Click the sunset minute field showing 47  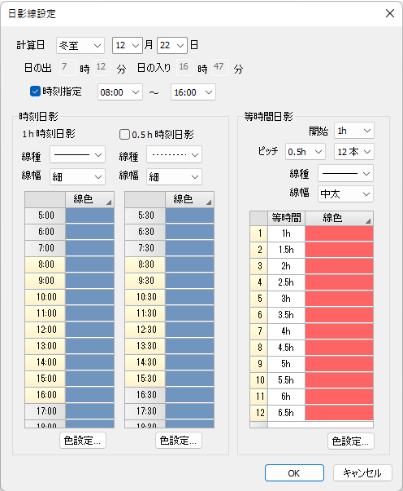(x=220, y=67)
